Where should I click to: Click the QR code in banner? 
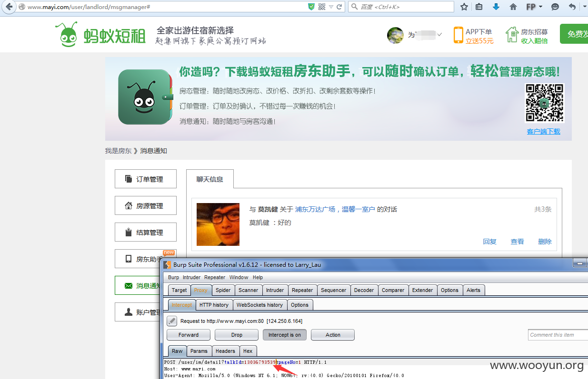click(544, 103)
